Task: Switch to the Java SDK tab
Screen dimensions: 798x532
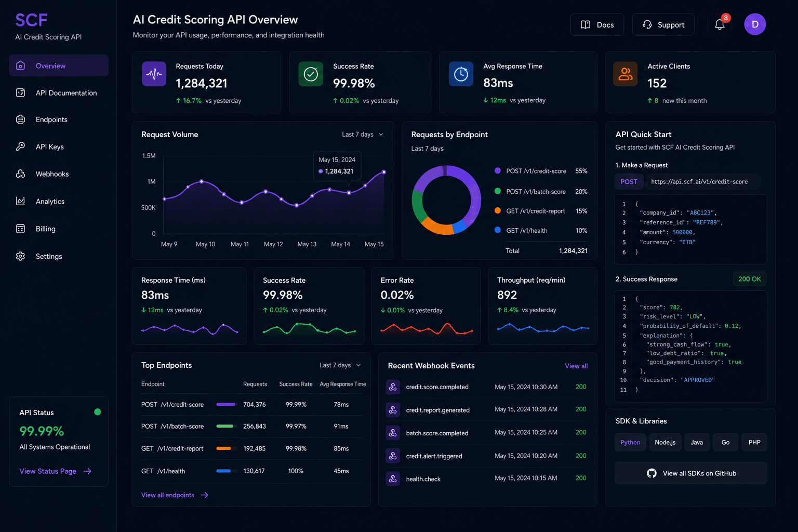Action: tap(697, 442)
